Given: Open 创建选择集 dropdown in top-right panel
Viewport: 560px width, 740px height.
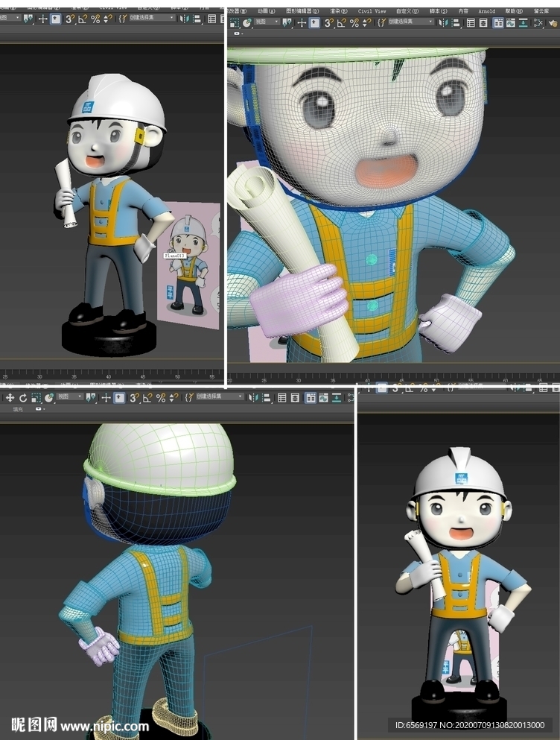Looking at the screenshot, I should click(411, 22).
